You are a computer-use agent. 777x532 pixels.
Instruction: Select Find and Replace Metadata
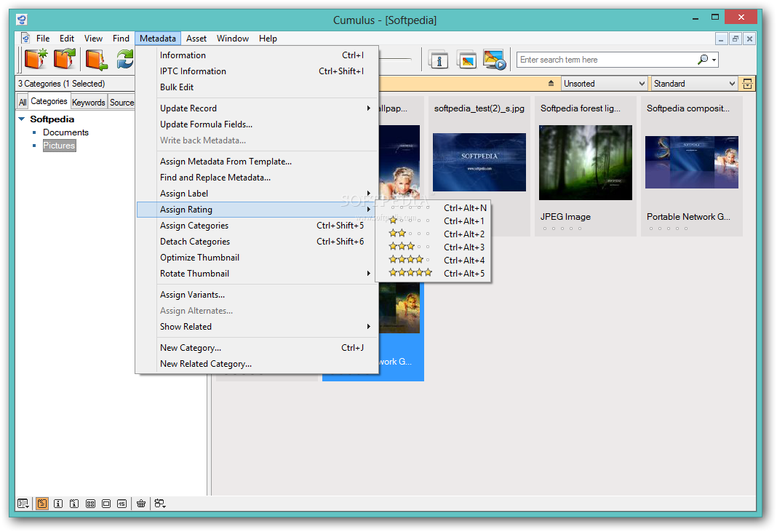258,177
